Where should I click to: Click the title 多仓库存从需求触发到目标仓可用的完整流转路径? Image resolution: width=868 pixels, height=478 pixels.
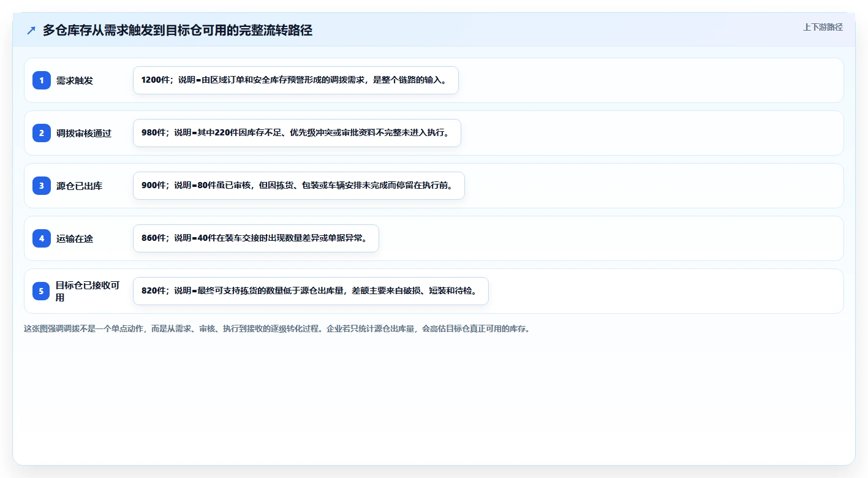[x=178, y=31]
